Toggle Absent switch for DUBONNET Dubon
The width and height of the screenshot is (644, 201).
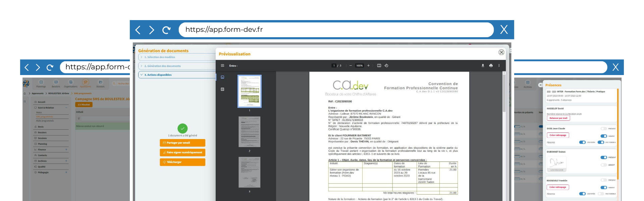coord(604,165)
